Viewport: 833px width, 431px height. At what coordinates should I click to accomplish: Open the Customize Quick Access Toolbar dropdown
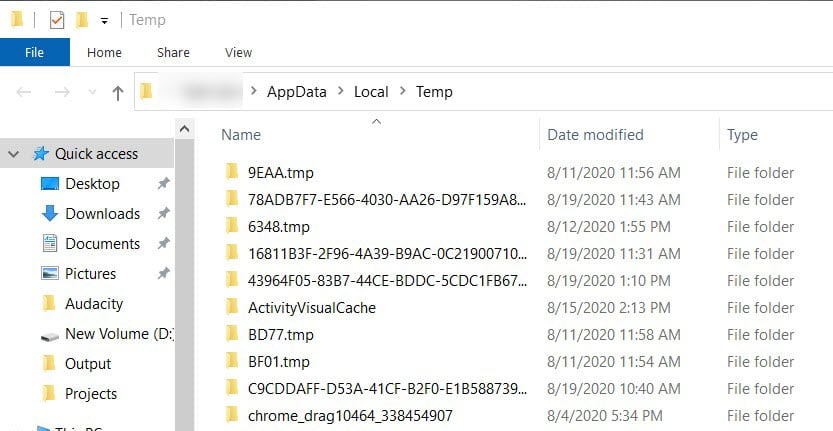click(105, 21)
